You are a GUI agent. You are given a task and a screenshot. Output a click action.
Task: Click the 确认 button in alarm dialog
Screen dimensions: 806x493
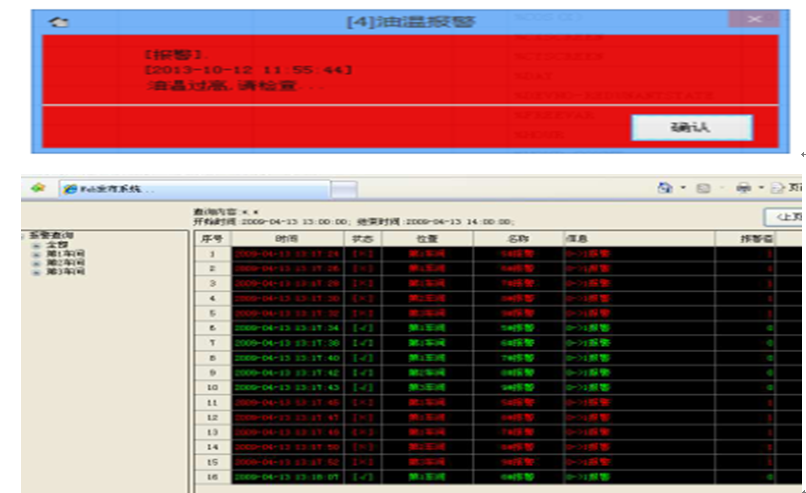click(691, 128)
